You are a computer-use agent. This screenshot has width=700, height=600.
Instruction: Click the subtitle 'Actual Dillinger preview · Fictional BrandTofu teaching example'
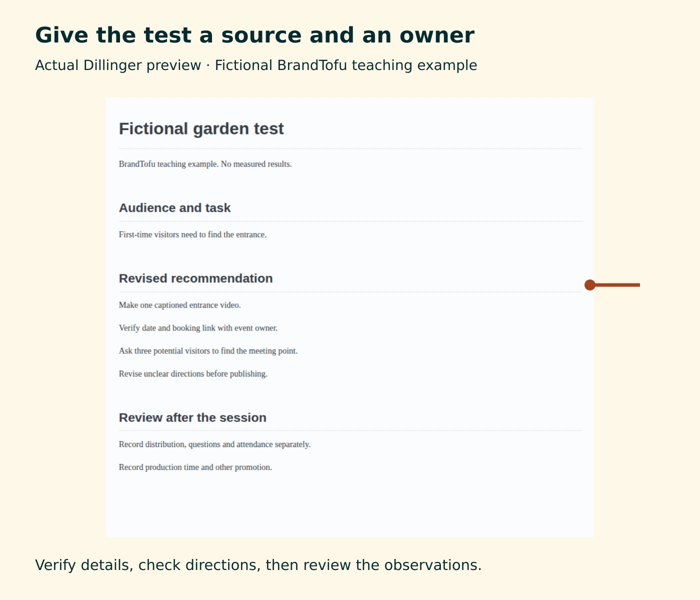point(256,65)
